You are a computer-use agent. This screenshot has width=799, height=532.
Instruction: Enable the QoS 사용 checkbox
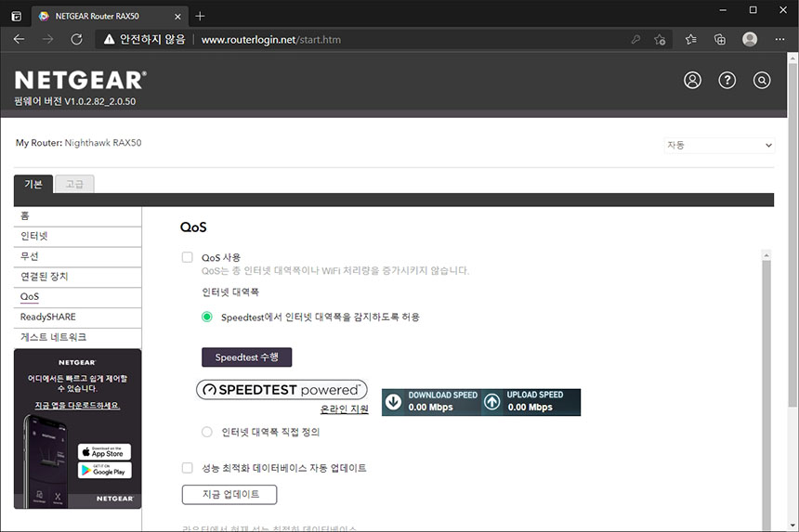click(x=188, y=257)
